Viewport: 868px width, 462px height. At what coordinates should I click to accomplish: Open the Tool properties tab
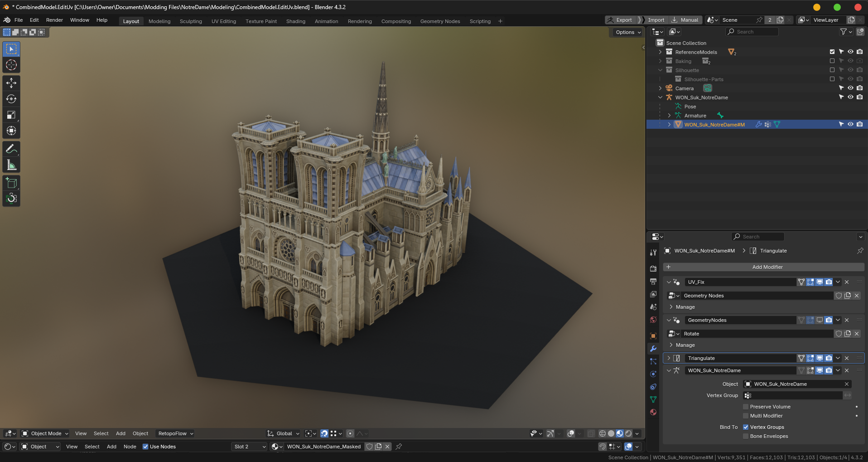pos(653,253)
